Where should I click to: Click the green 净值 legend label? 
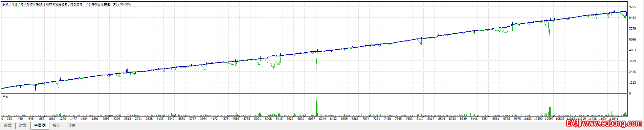[15, 4]
